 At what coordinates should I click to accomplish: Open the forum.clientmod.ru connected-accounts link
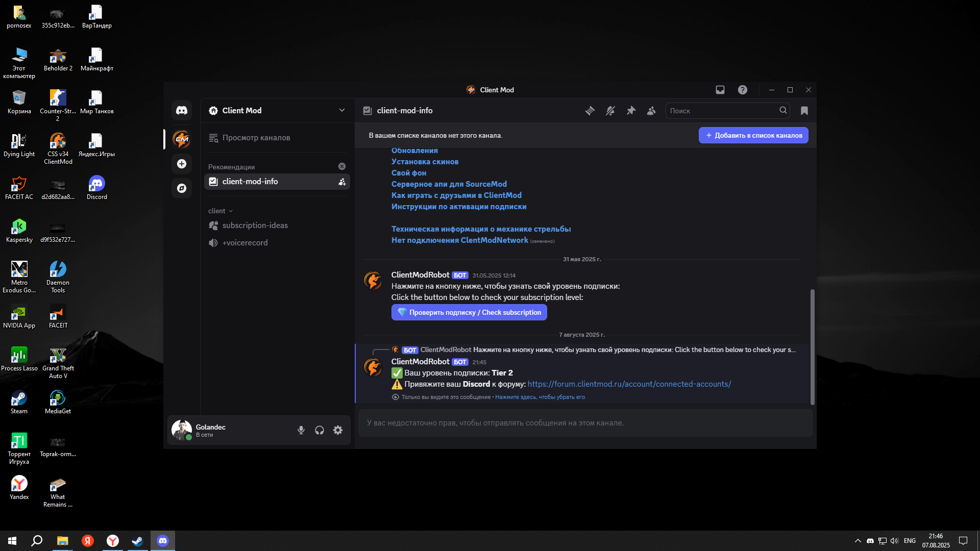[x=629, y=384]
